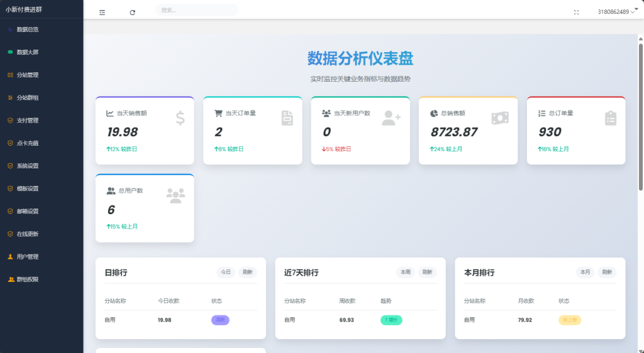644x353 pixels.
Task: Click the ↑15% 较上月 trend text
Action: coord(122,226)
